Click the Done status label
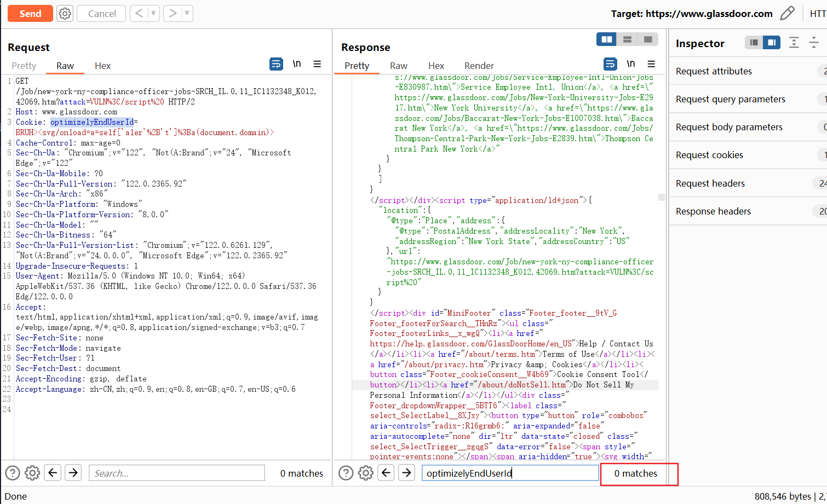The height and width of the screenshot is (504, 827). [16, 496]
